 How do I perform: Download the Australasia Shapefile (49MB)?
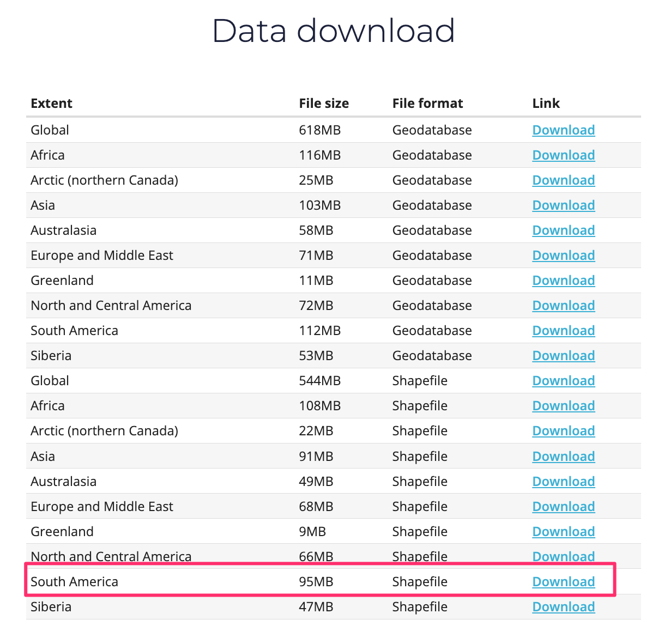[563, 482]
